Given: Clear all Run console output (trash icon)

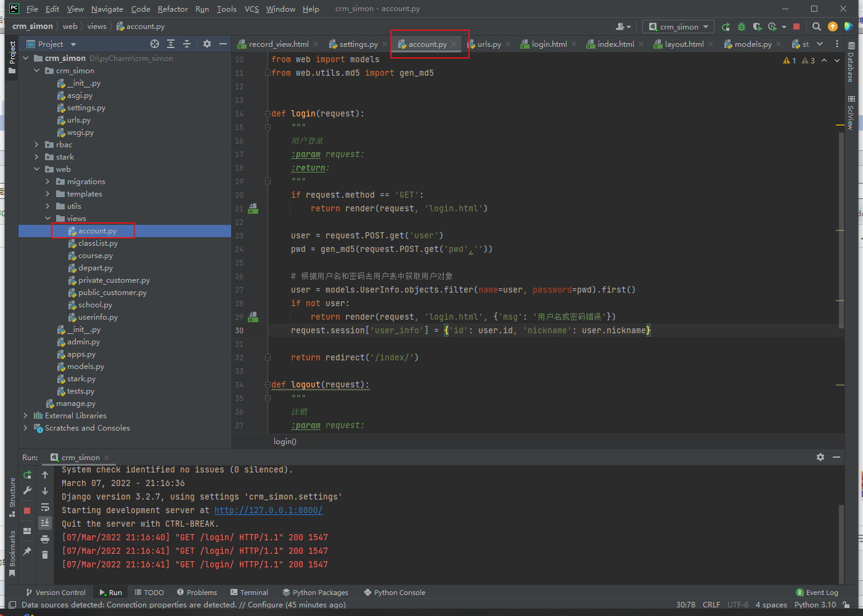Looking at the screenshot, I should (x=45, y=555).
